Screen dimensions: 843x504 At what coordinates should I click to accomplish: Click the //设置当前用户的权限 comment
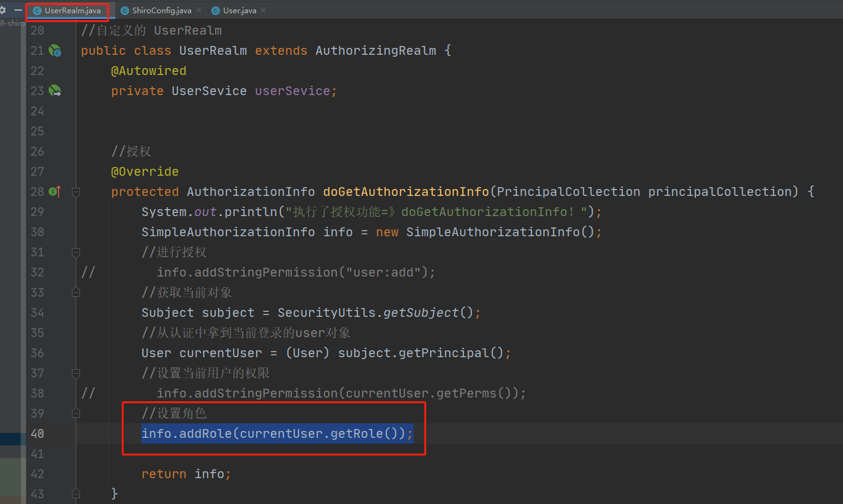click(x=206, y=373)
